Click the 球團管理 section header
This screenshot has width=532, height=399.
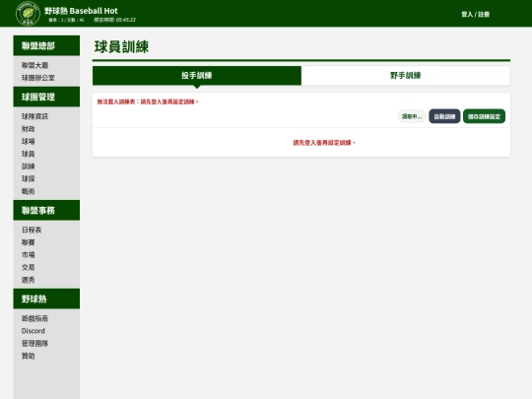coord(46,97)
